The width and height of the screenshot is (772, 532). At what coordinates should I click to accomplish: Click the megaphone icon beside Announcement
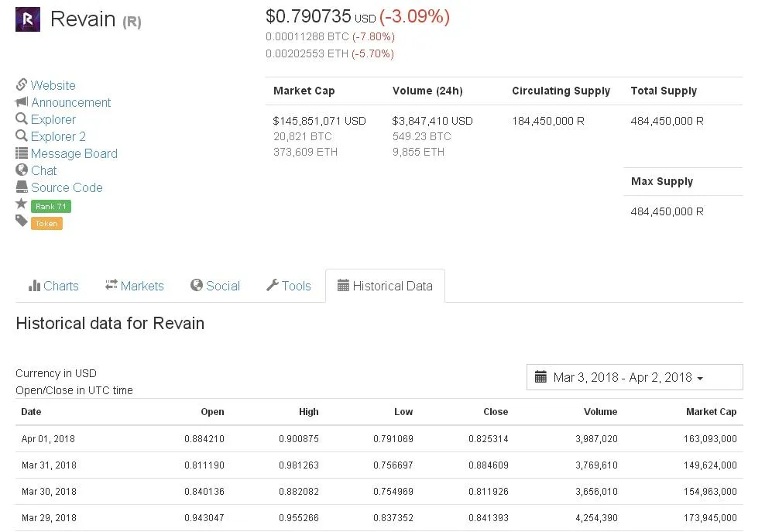click(x=21, y=102)
